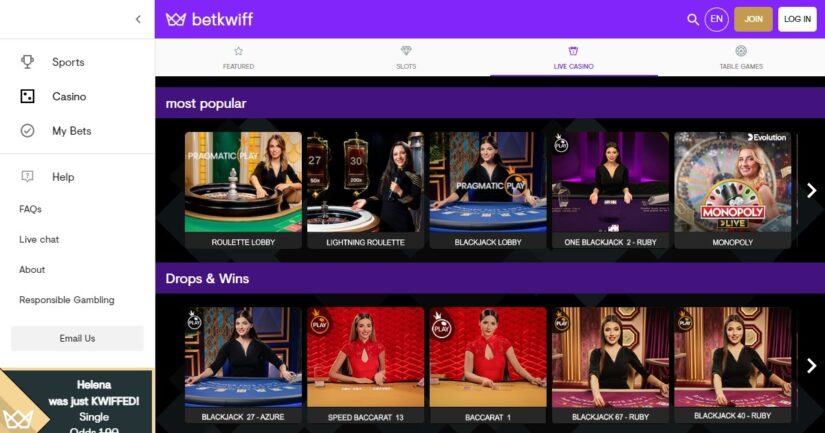
Task: Click the My Bets checkmark icon
Action: [27, 130]
